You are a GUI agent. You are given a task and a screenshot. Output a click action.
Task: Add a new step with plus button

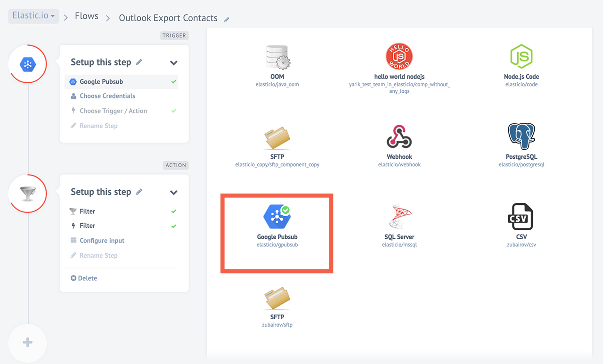coord(28,342)
